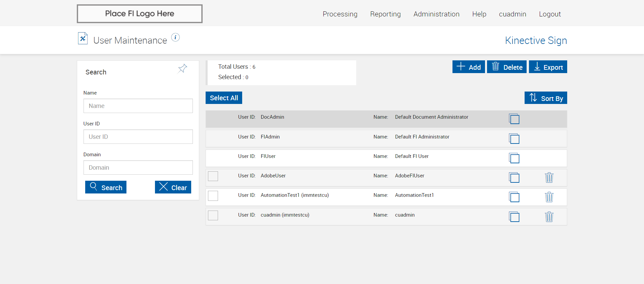Copy the AdobeUser entry

click(514, 177)
